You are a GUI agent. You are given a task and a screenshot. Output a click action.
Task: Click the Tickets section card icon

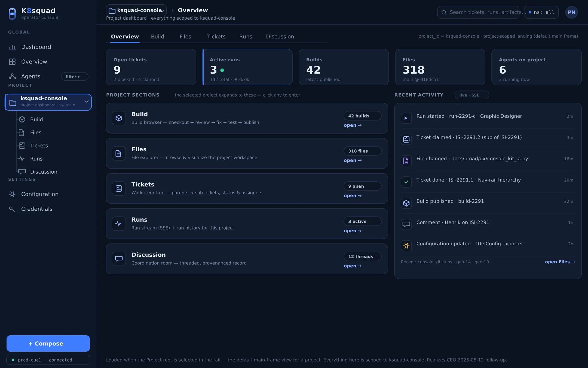(119, 189)
